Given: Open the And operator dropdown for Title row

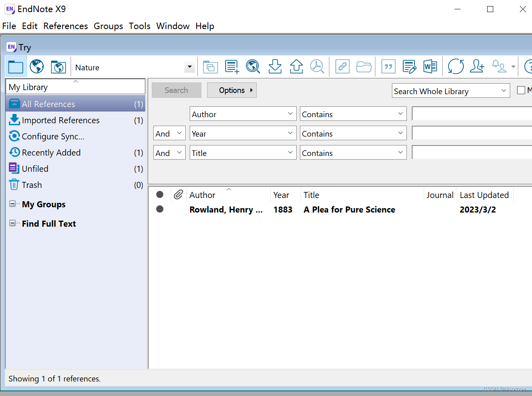Looking at the screenshot, I should (x=170, y=153).
